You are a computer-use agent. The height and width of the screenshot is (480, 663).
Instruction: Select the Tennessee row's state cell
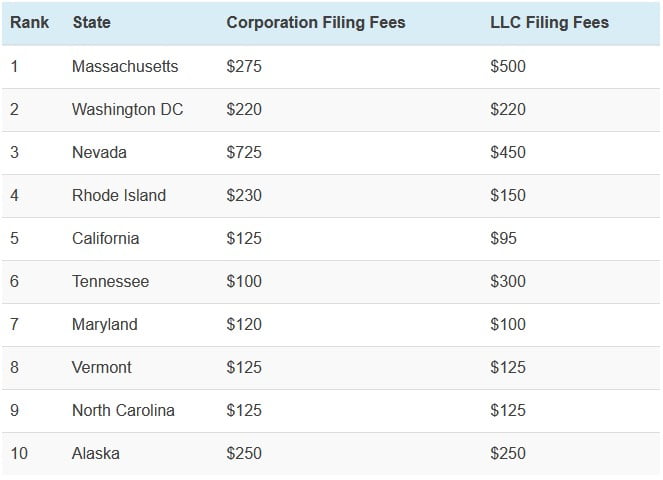[110, 281]
